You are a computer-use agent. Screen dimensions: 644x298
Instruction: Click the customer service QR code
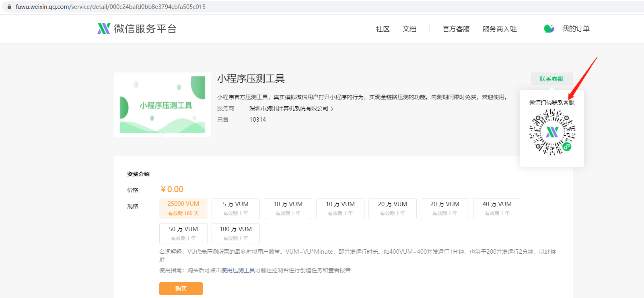tap(552, 132)
